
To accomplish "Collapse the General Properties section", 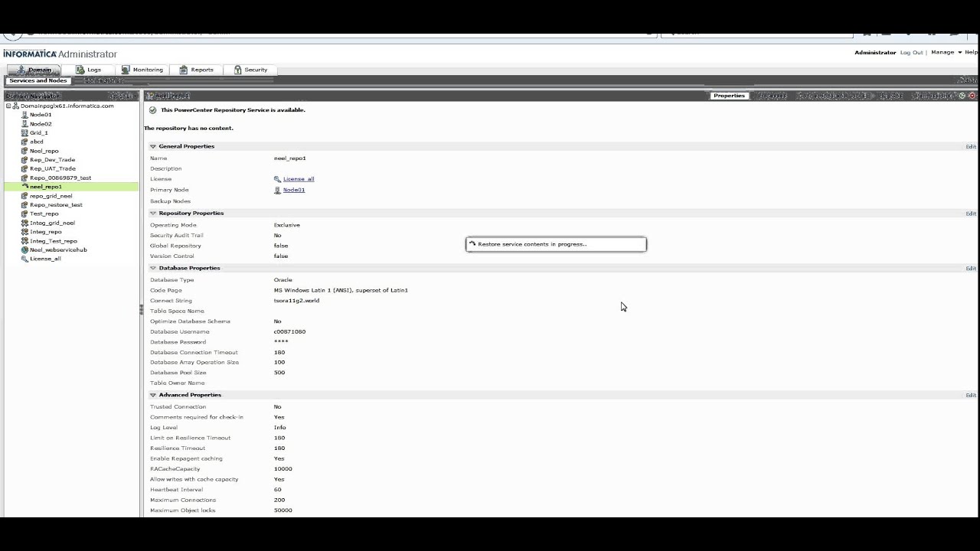I will [x=153, y=146].
